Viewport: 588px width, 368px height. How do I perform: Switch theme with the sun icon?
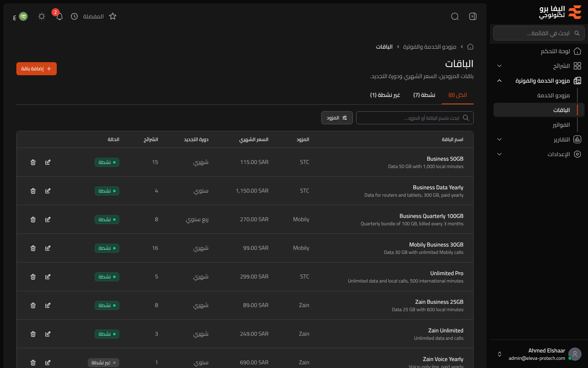click(41, 16)
